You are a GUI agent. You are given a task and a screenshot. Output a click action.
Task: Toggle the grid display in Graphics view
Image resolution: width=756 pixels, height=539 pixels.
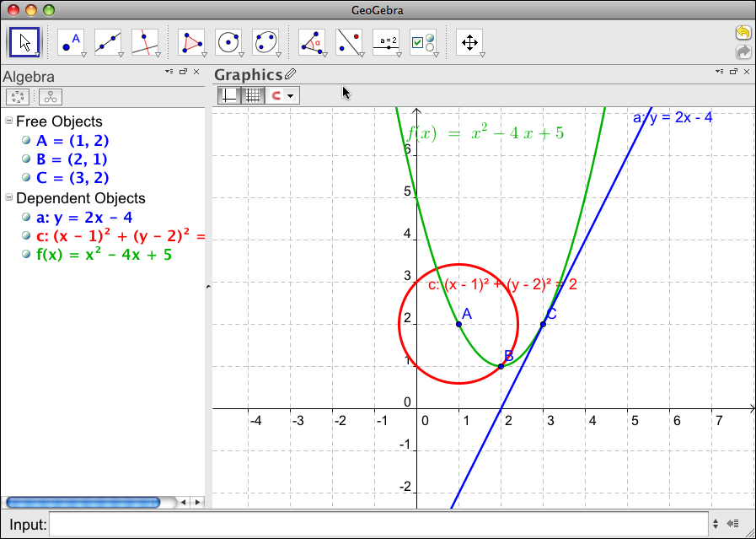(x=252, y=94)
